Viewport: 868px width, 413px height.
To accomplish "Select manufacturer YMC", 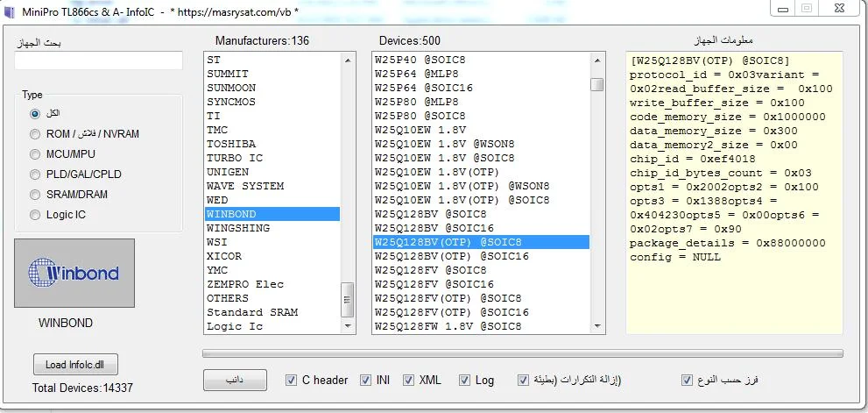I will click(272, 271).
